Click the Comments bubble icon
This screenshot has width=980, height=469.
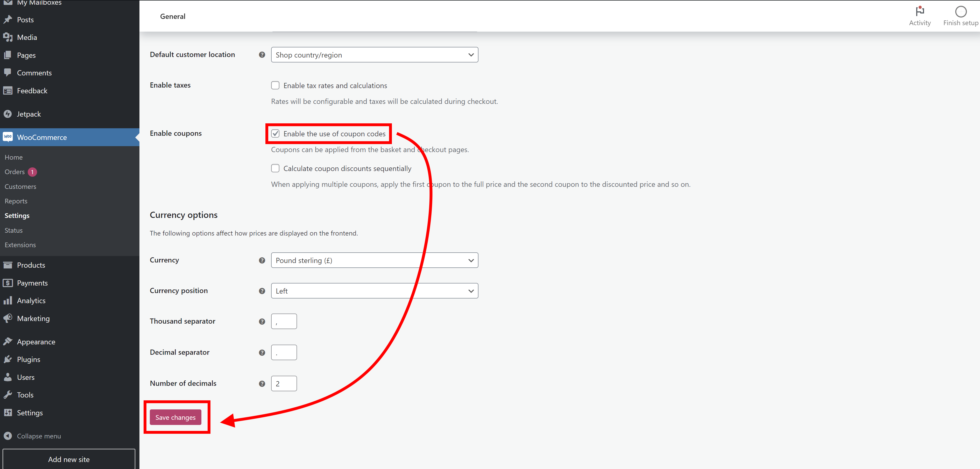tap(8, 73)
